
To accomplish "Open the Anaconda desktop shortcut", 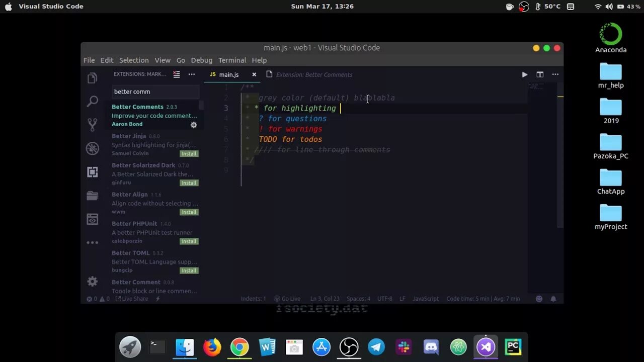I will pos(611,38).
